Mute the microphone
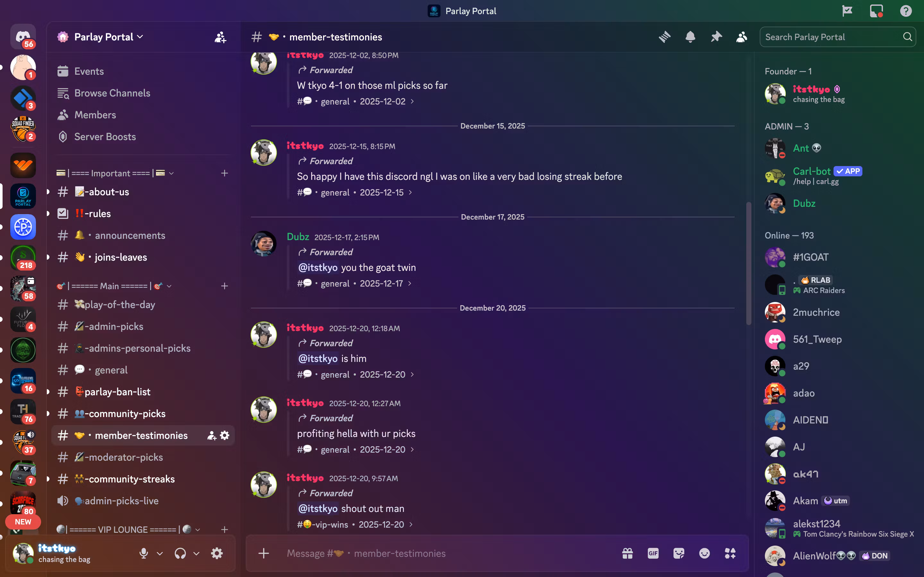The width and height of the screenshot is (924, 577). point(143,553)
